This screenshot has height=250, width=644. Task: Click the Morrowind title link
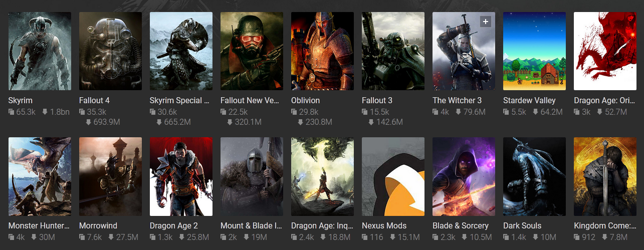click(98, 226)
